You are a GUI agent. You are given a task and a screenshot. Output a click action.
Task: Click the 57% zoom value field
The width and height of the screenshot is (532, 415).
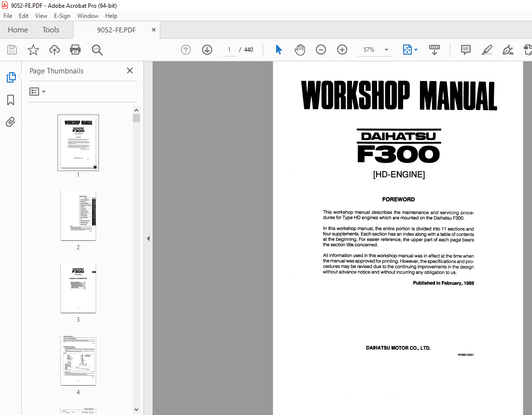tap(369, 50)
